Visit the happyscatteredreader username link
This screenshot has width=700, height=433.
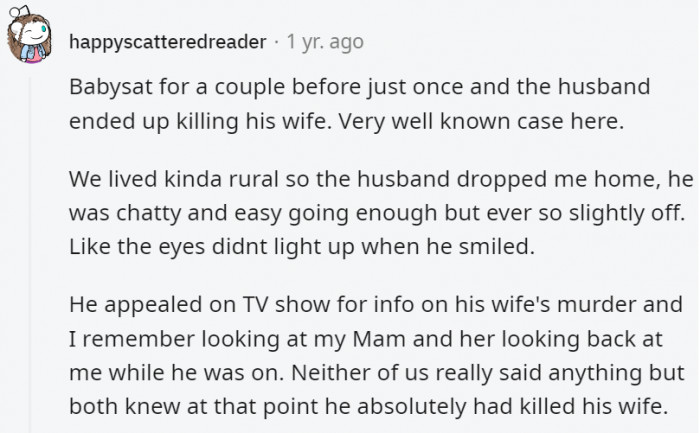coord(168,42)
